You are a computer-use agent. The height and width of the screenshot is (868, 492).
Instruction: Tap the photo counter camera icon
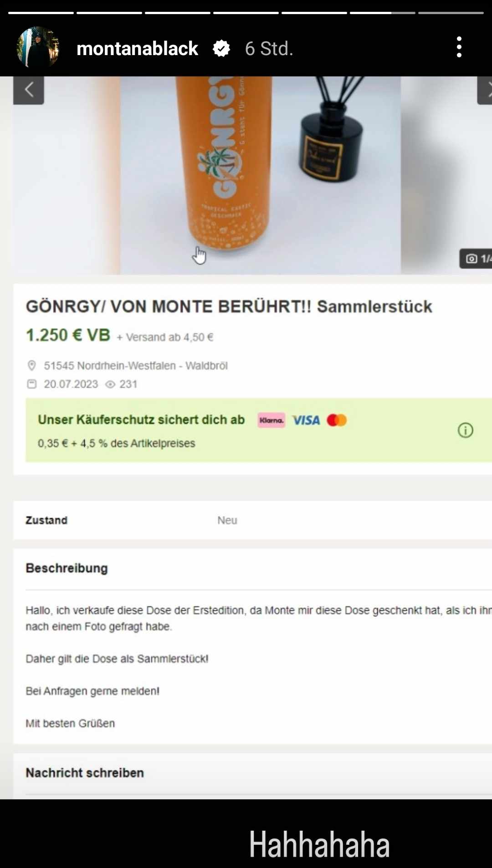471,259
